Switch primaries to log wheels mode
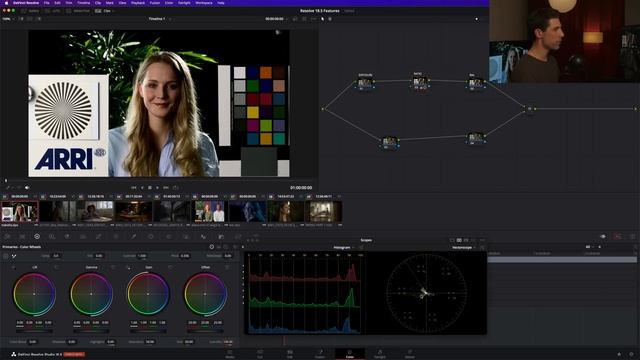This screenshot has height=360, width=640. (226, 247)
